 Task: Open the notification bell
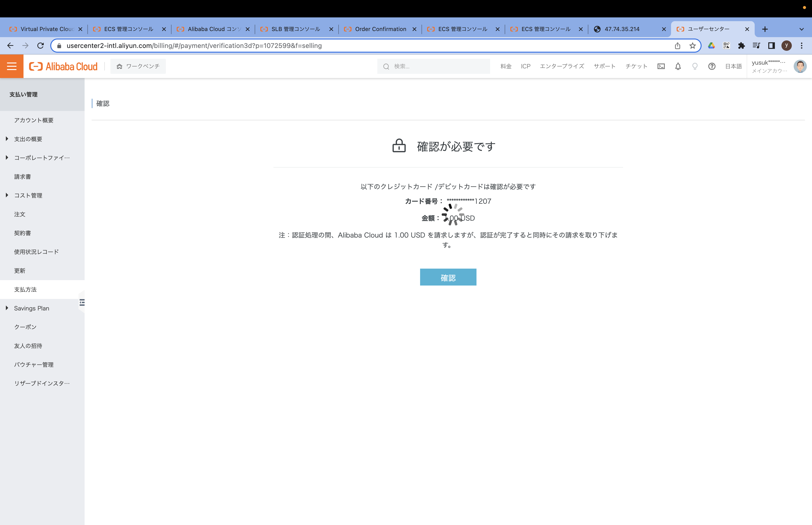point(678,66)
